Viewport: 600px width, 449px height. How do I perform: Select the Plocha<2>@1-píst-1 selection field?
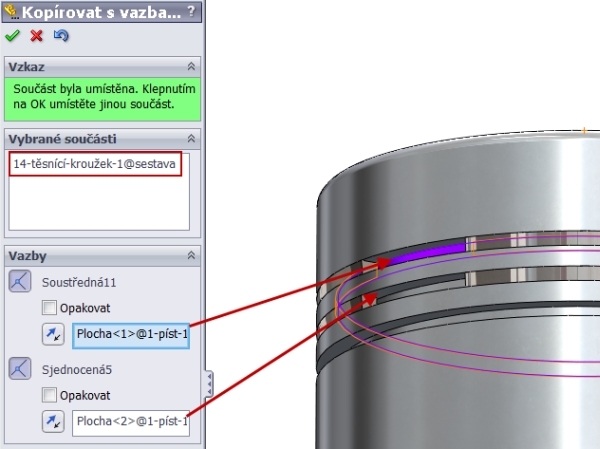(x=131, y=423)
